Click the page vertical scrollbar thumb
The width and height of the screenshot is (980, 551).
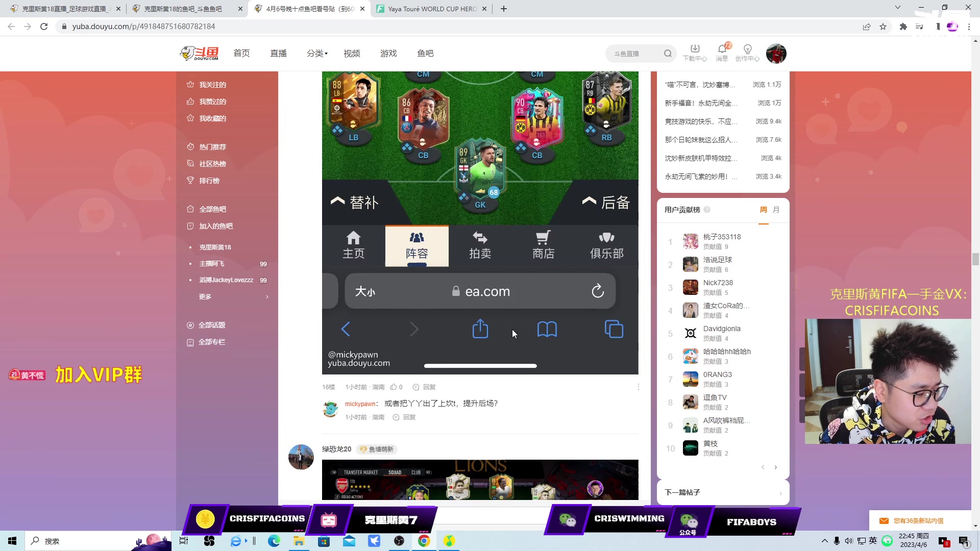click(x=975, y=259)
